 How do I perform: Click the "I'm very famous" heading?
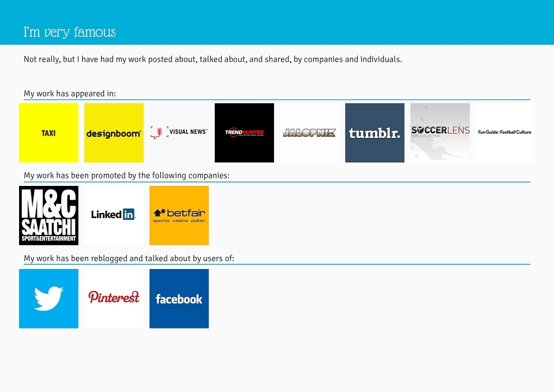(70, 32)
